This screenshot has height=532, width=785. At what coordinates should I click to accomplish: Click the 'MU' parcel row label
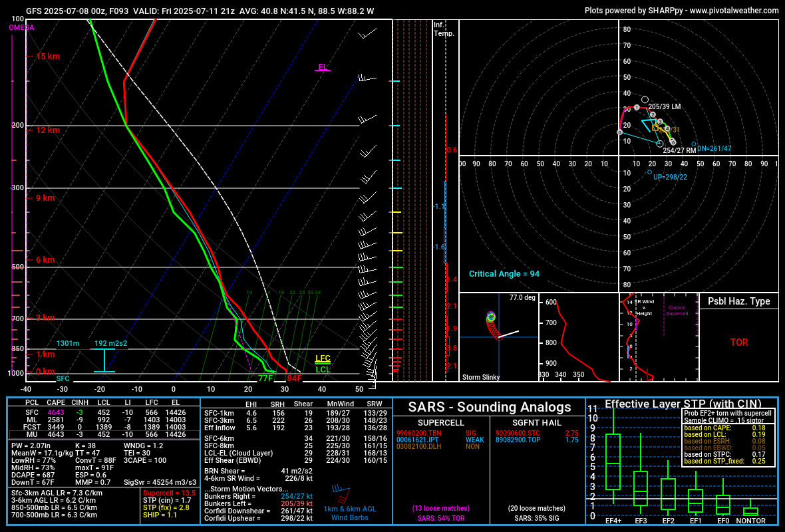pyautogui.click(x=32, y=434)
